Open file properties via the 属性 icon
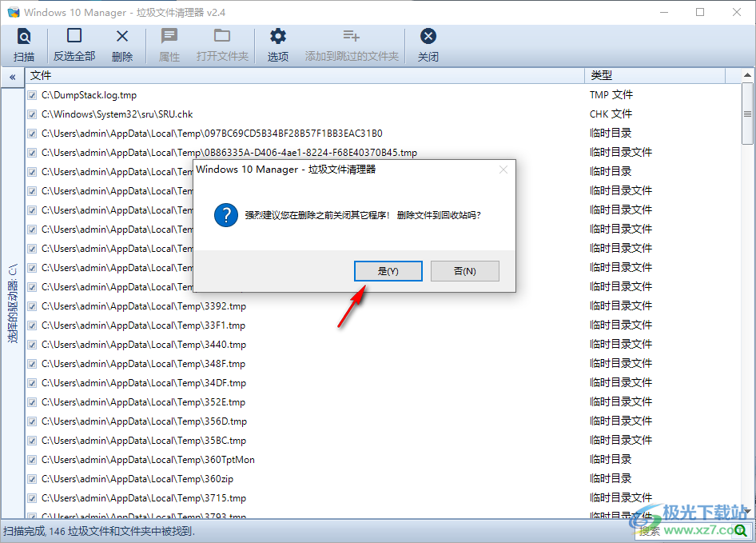Viewport: 756px width, 543px height. tap(169, 36)
